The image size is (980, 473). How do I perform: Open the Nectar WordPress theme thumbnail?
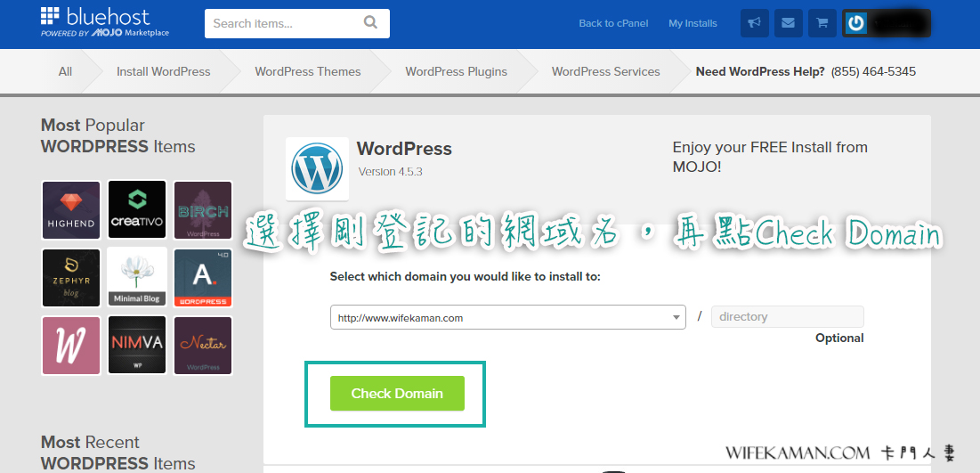click(203, 346)
